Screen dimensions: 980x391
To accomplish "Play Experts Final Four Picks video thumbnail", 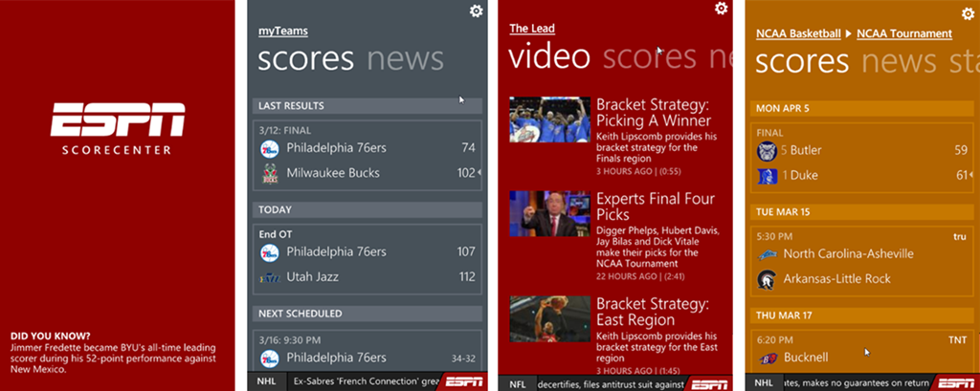I will click(549, 213).
